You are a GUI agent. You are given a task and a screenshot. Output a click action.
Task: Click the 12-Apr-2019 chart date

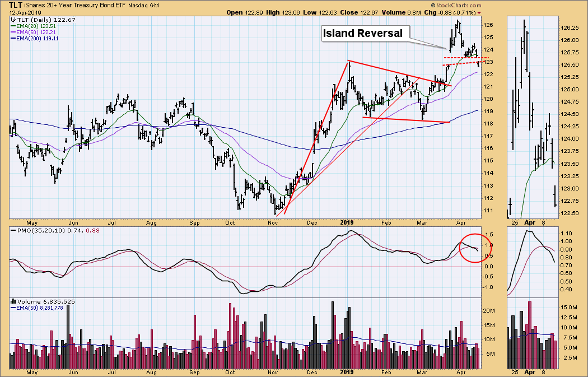pos(25,12)
